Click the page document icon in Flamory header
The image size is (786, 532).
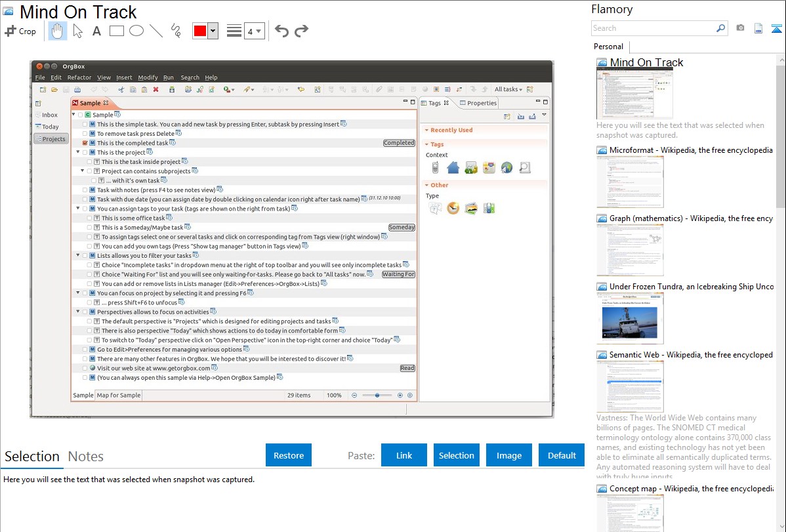pos(758,28)
